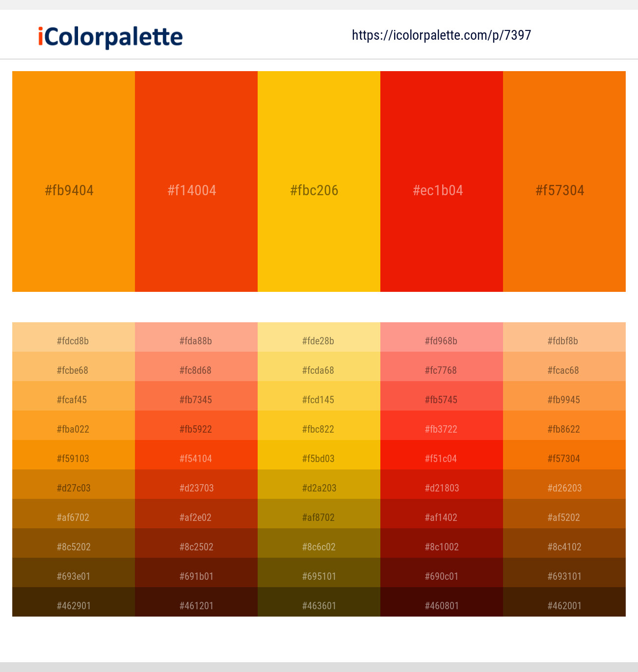Click the #fcd145 yellow shade

(319, 400)
